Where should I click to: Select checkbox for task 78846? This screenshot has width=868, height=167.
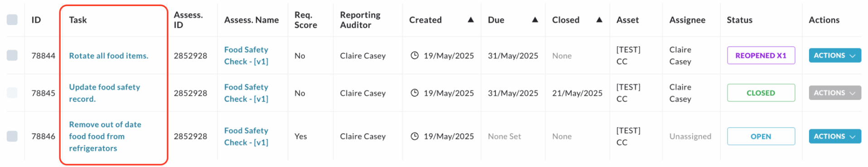coord(12,136)
